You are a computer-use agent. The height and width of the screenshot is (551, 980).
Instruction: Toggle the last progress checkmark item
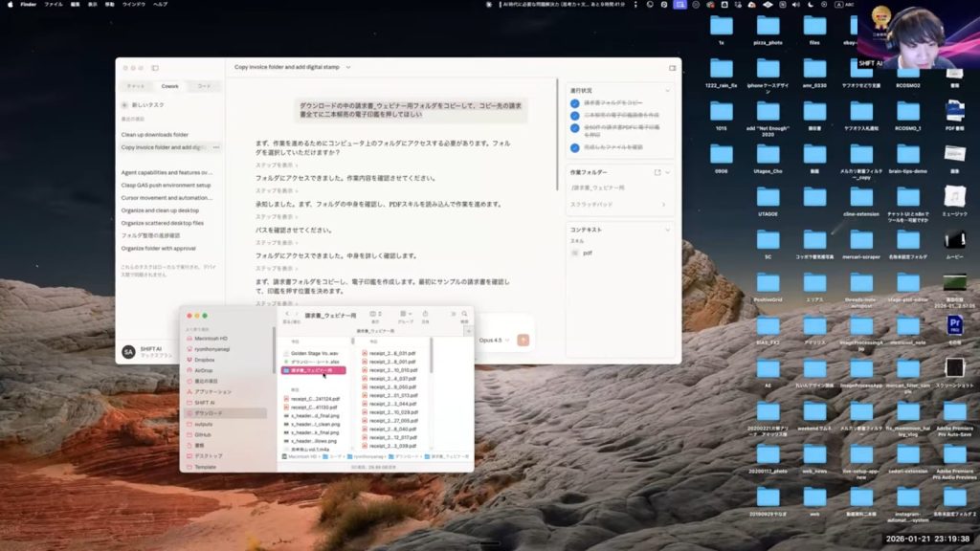coord(575,147)
